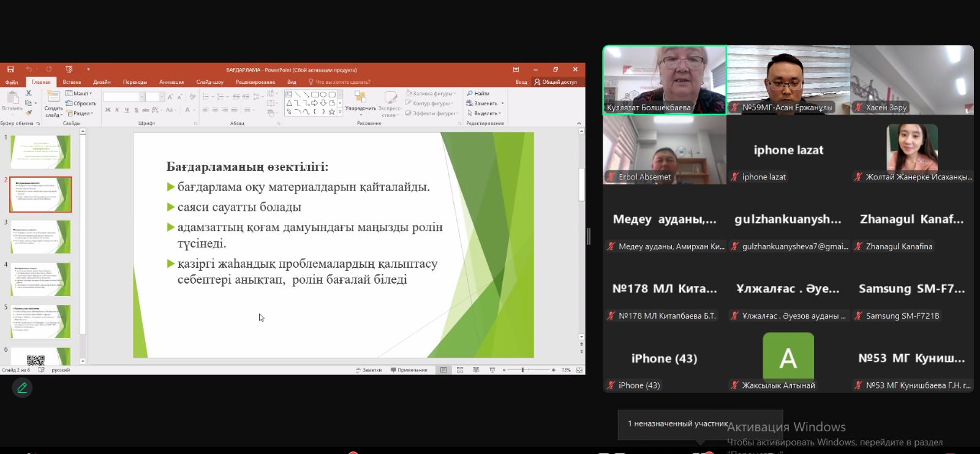
Task: Switch to Slide Sorter view icon
Action: [460, 370]
